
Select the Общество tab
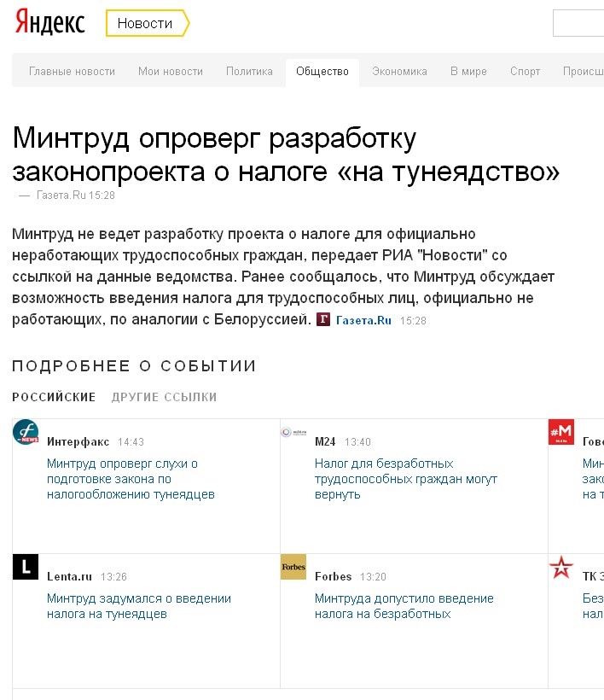322,72
